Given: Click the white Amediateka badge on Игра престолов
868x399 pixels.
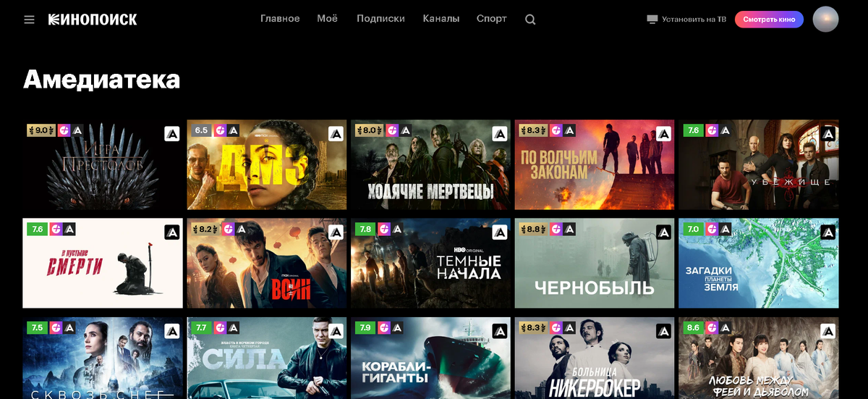Looking at the screenshot, I should (x=171, y=134).
